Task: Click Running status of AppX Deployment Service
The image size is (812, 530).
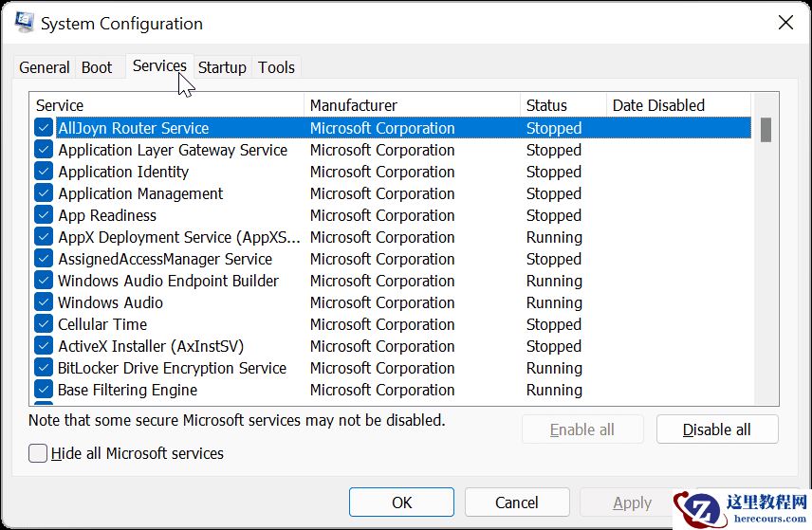Action: (x=554, y=237)
